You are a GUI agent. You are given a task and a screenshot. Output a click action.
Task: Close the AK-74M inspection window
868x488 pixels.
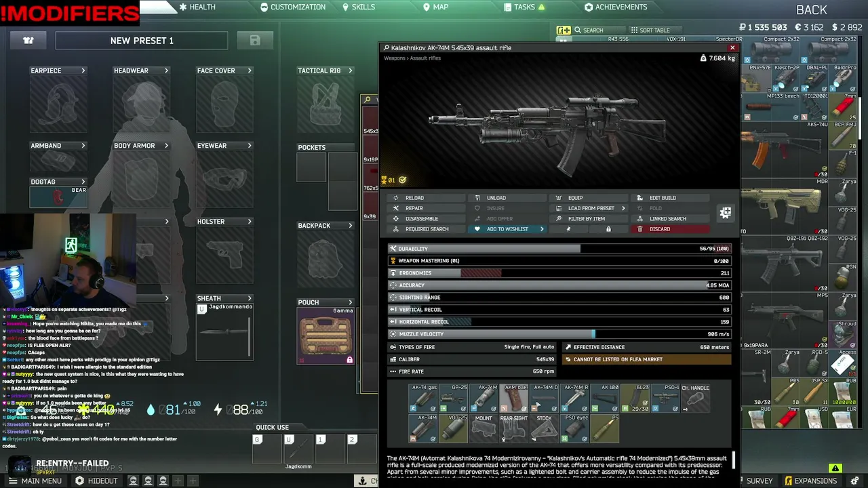(x=732, y=48)
